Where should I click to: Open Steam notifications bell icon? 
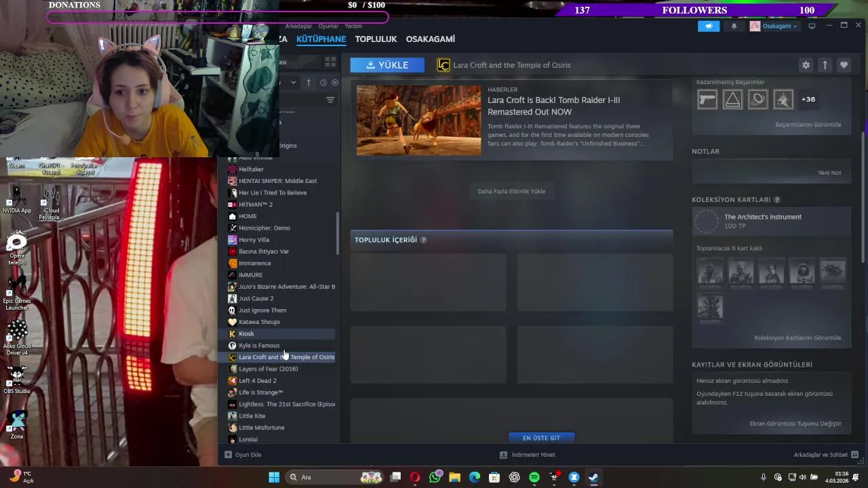click(734, 26)
